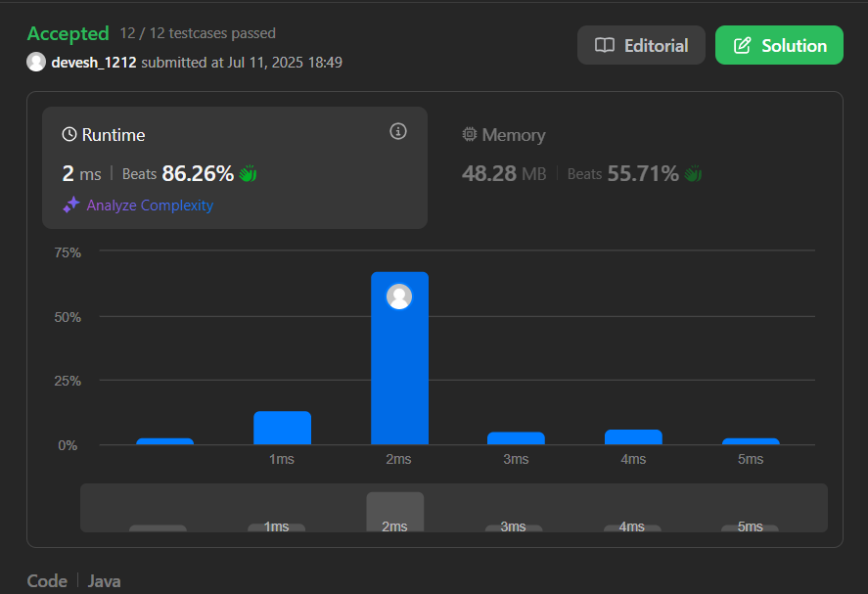Viewport: 868px width, 594px height.
Task: Click the sparkle icon beside Analyze Complexity
Action: click(x=71, y=205)
